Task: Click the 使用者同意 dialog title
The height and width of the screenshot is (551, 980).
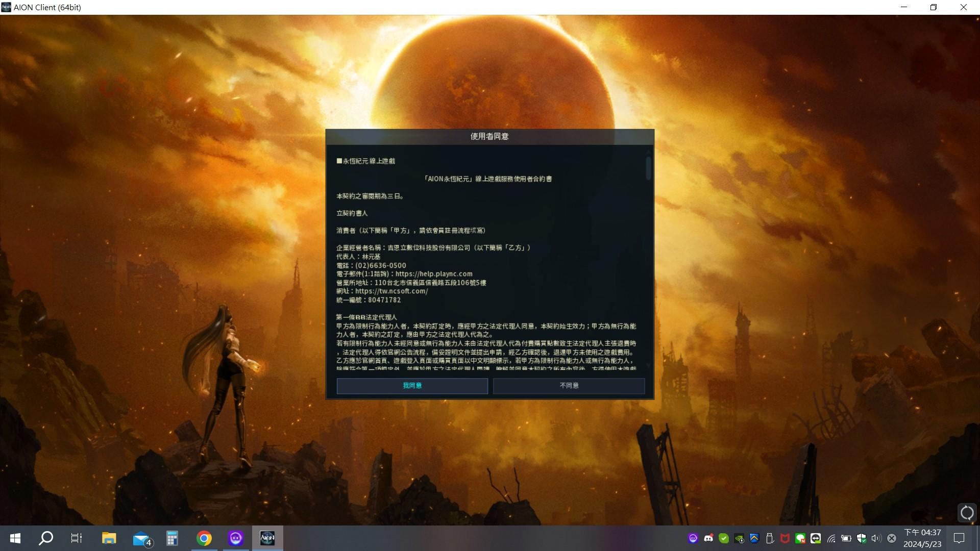Action: [489, 136]
